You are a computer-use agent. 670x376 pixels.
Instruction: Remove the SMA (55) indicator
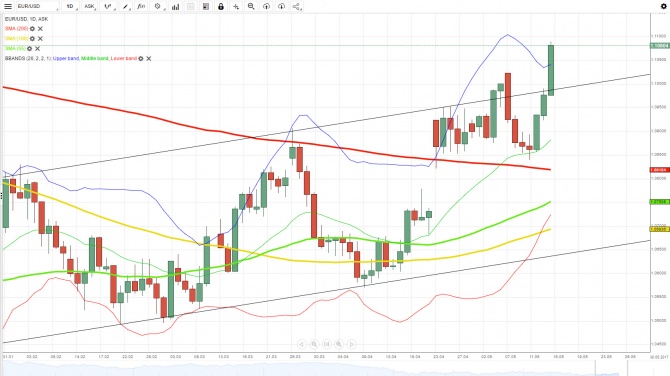click(x=38, y=49)
